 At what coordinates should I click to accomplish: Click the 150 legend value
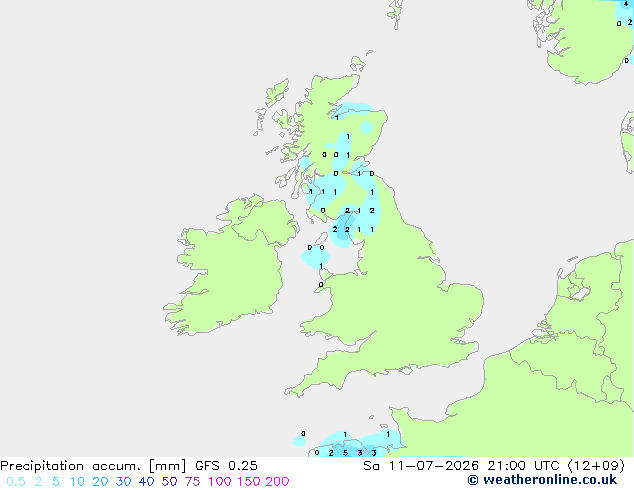(x=249, y=482)
